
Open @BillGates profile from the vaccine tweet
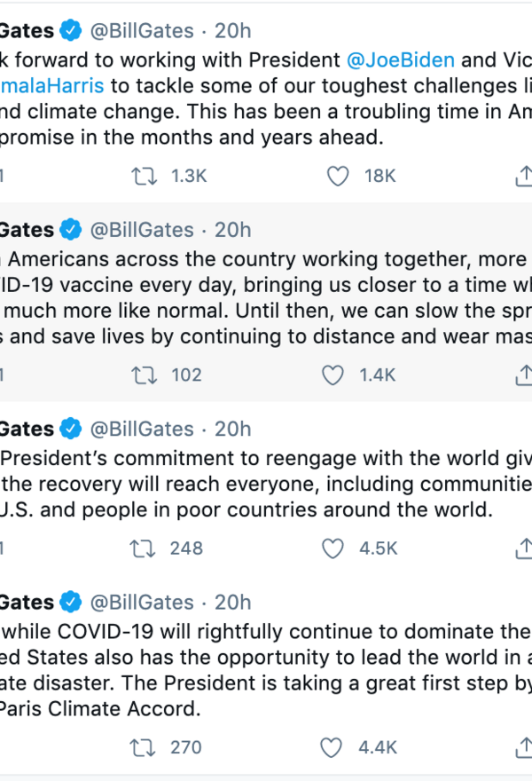[x=140, y=230]
